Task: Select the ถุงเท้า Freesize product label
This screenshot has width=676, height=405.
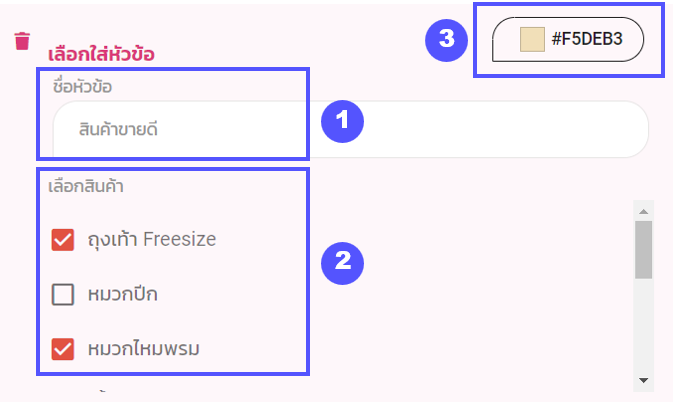Action: (152, 239)
